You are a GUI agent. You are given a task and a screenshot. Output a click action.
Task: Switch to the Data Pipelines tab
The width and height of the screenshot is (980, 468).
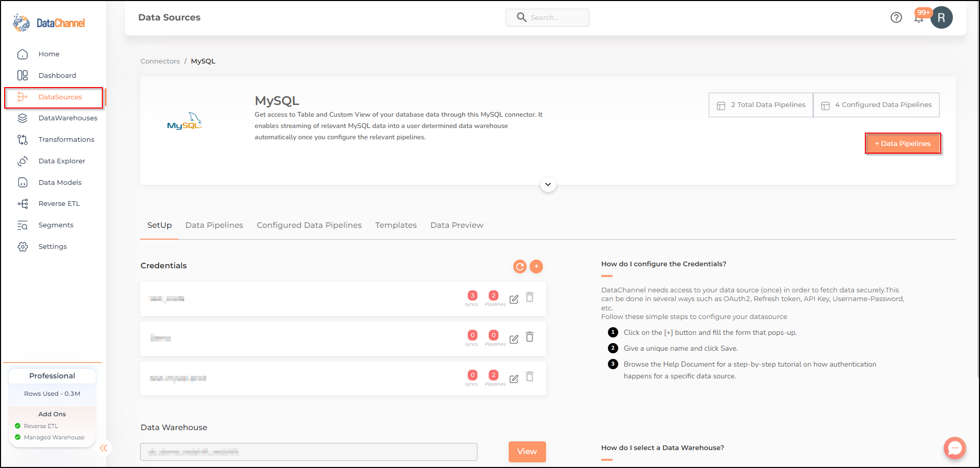(x=214, y=225)
